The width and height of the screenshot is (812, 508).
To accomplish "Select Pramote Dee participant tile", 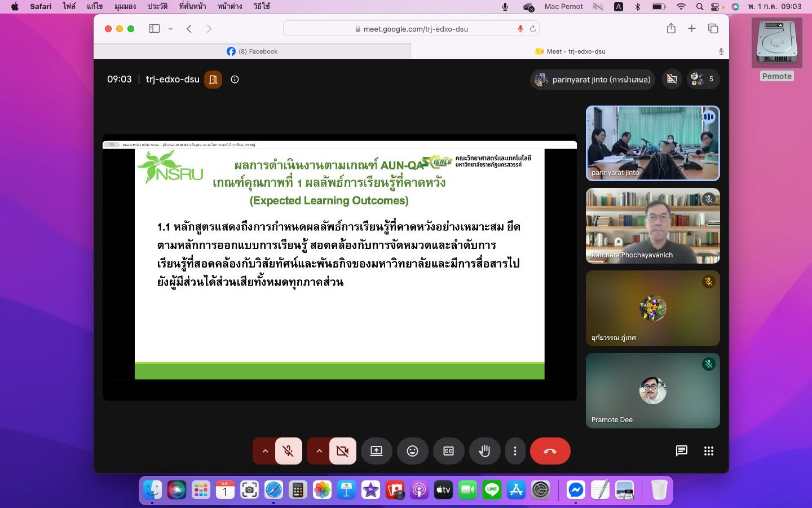I will tap(653, 391).
